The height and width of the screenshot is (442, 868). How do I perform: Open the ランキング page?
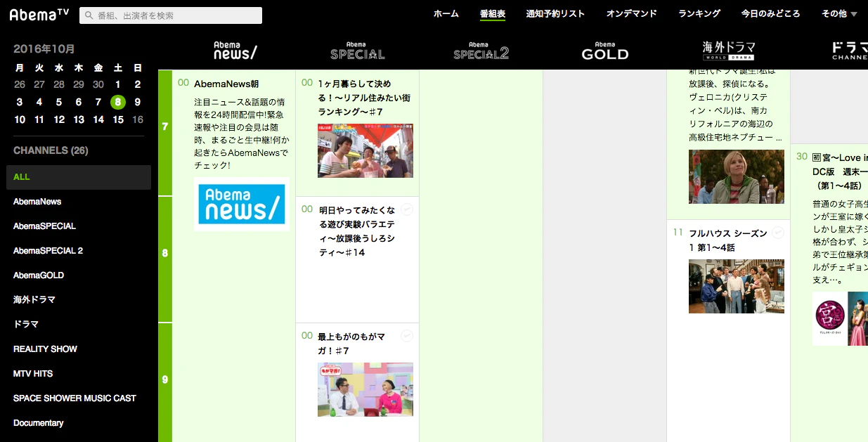(x=699, y=13)
